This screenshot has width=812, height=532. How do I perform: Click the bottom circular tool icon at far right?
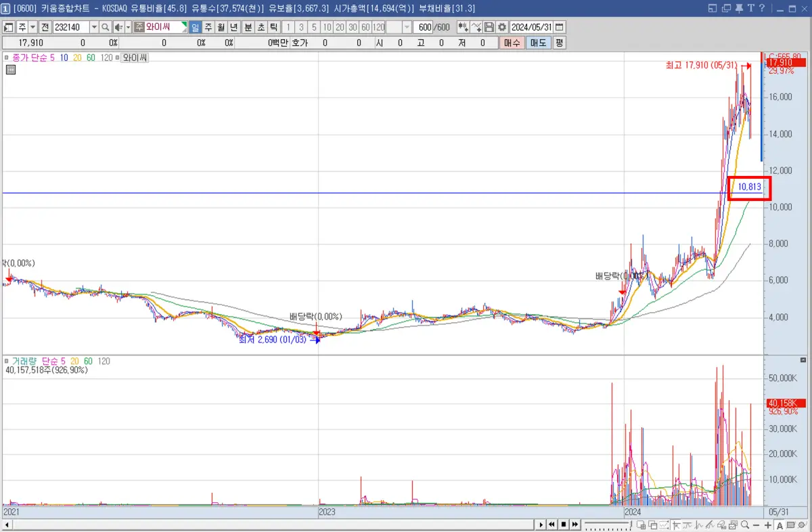801,525
